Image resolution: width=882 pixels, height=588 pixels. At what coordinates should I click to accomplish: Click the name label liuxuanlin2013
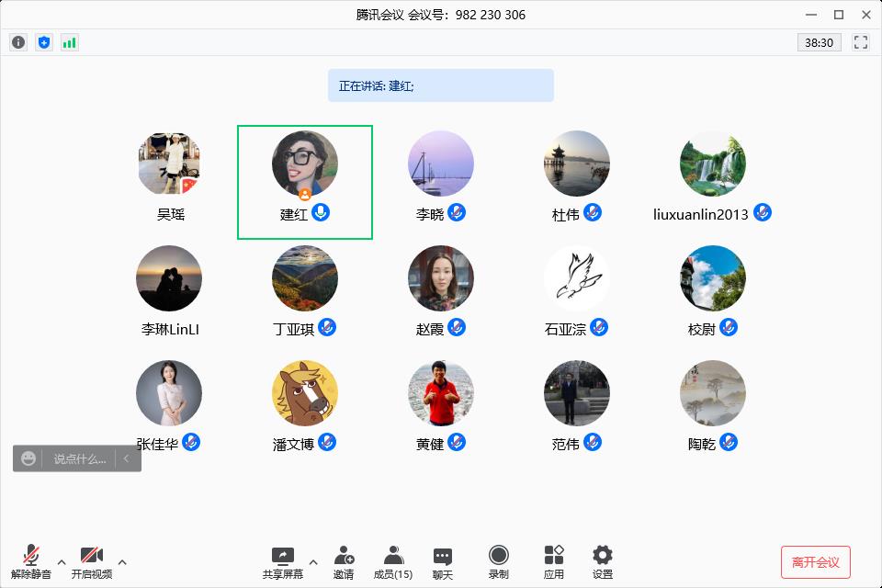700,214
